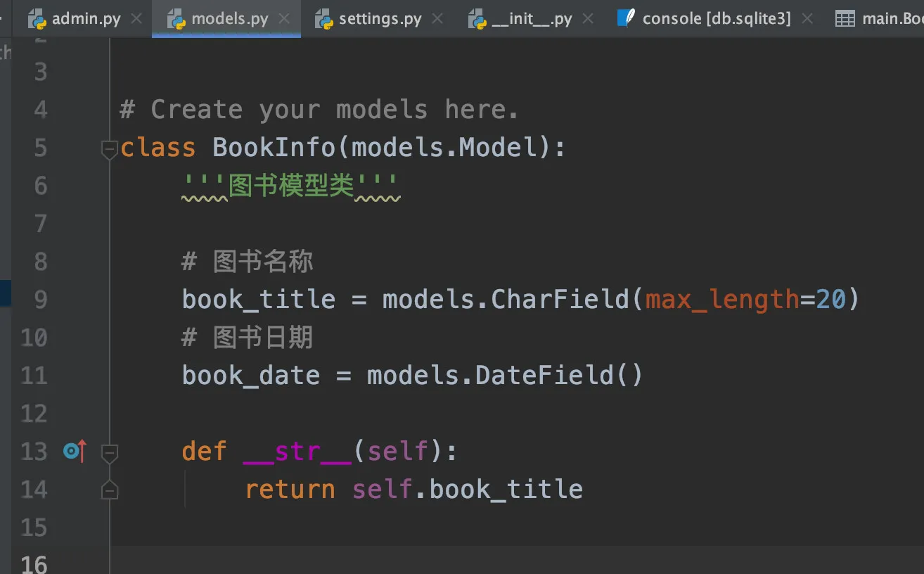Click the Python file icon on admin.py tab
The width and height of the screenshot is (924, 574).
click(x=37, y=19)
